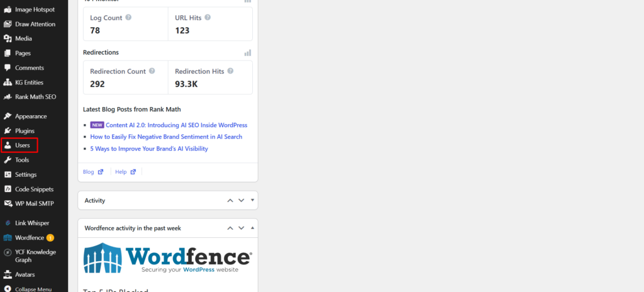Click the URL Hits value 123

tap(182, 30)
